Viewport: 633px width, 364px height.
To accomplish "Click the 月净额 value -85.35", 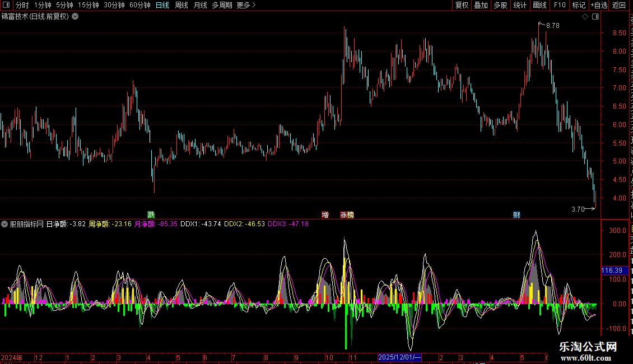I will 167,224.
